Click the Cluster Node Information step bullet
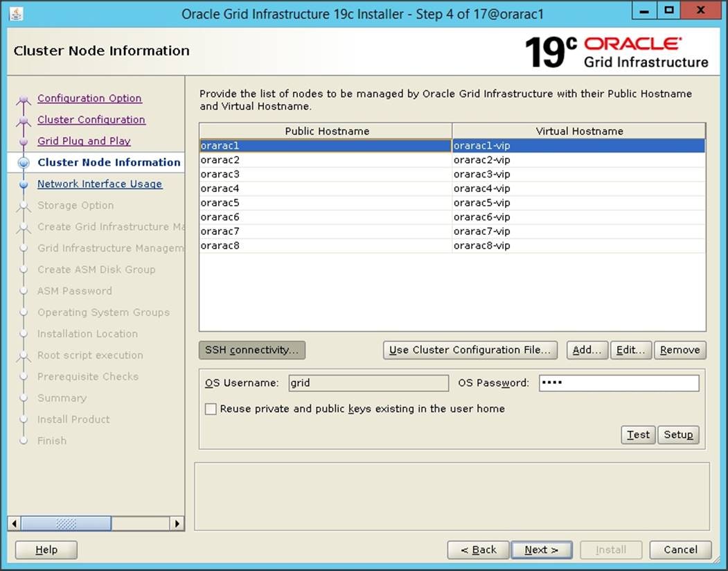 pos(24,163)
